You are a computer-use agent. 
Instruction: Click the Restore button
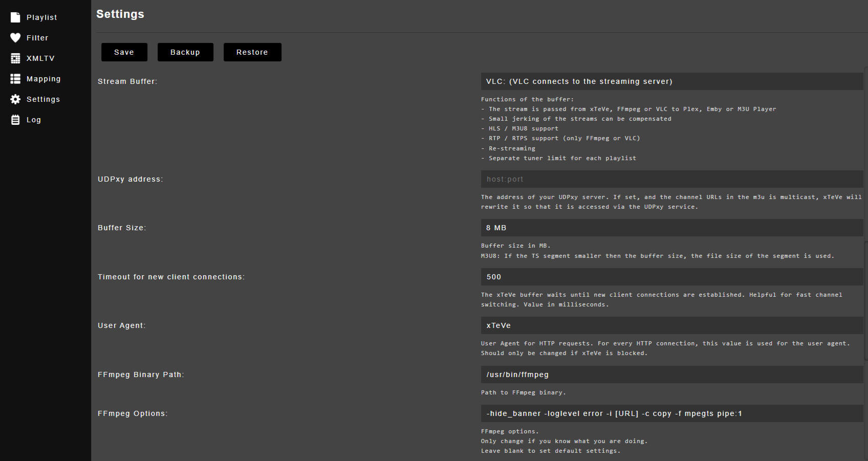click(x=252, y=52)
